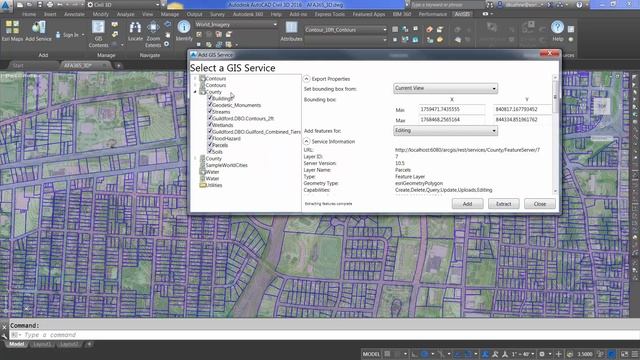This screenshot has height=360, width=640.
Task: Switch to the Insert ribbon tab
Action: [50, 14]
